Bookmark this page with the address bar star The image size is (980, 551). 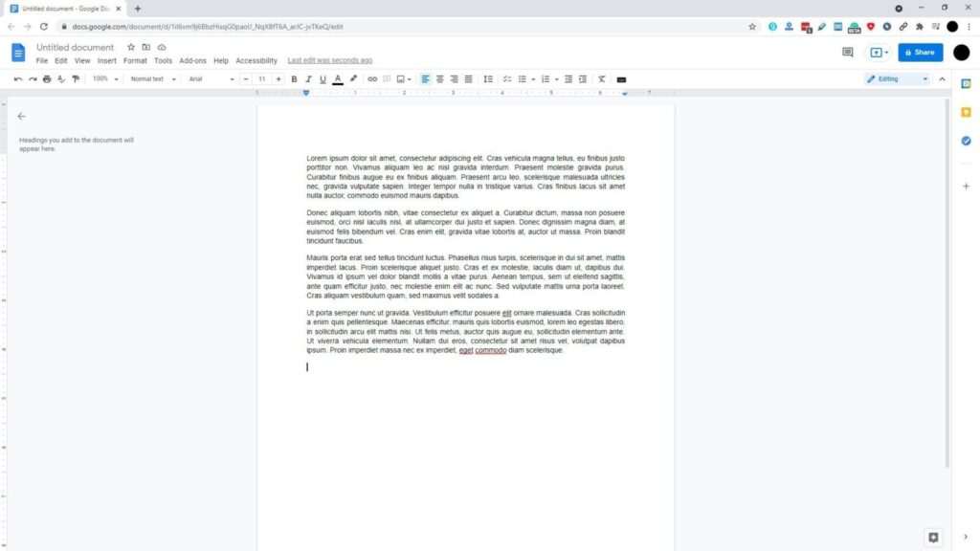point(752,27)
